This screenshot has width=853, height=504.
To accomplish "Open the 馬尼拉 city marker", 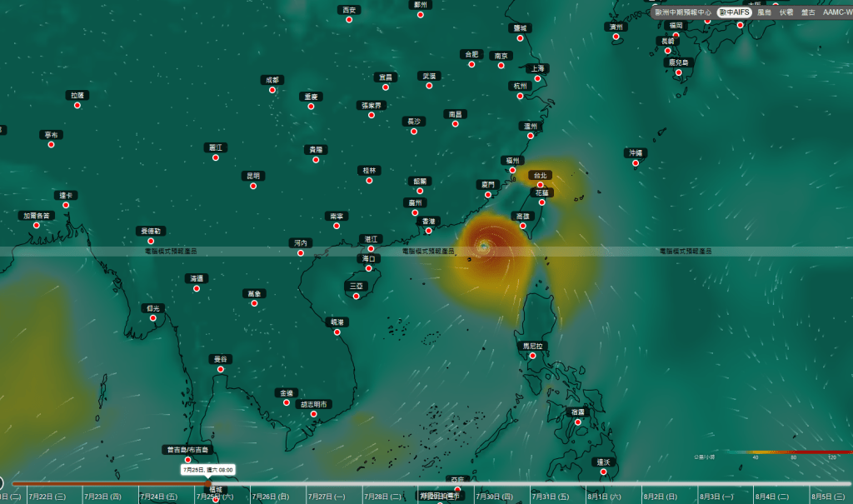I will pos(532,356).
